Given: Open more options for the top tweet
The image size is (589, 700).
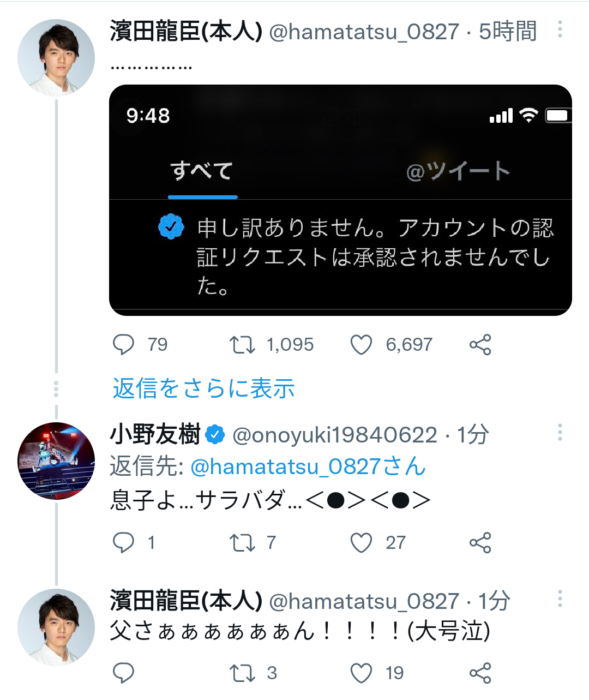Looking at the screenshot, I should click(x=560, y=29).
